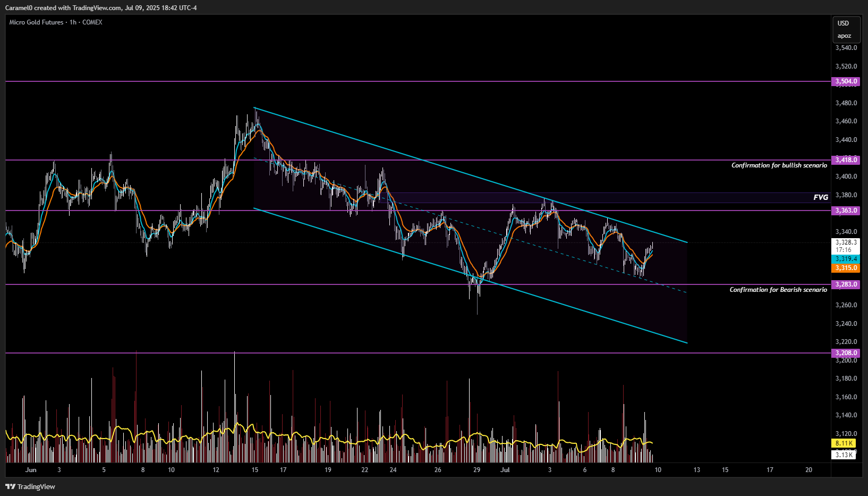Click the 3,240.0 price scale value
This screenshot has width=868, height=496.
click(846, 324)
